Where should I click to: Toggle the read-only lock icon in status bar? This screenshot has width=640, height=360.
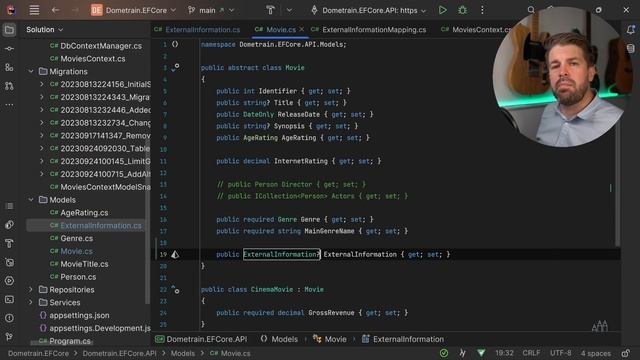coord(626,353)
